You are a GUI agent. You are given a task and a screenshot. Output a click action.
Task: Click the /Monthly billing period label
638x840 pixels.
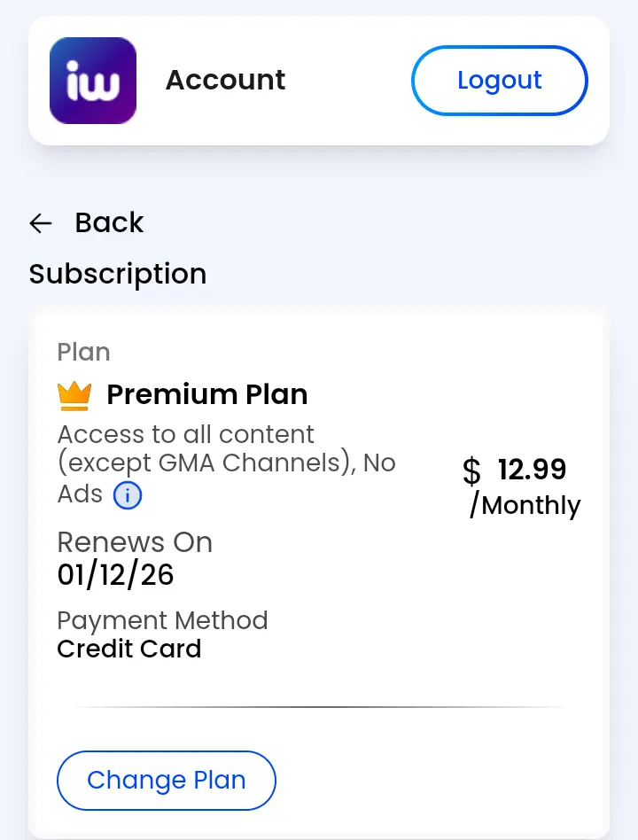tap(525, 505)
